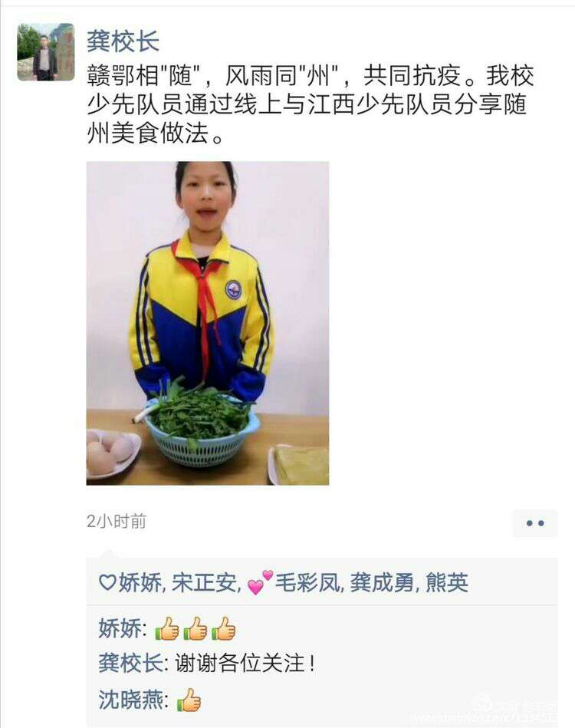This screenshot has width=575, height=728.
Task: Open commenter 娇娇's name in comments
Action: [x=120, y=628]
